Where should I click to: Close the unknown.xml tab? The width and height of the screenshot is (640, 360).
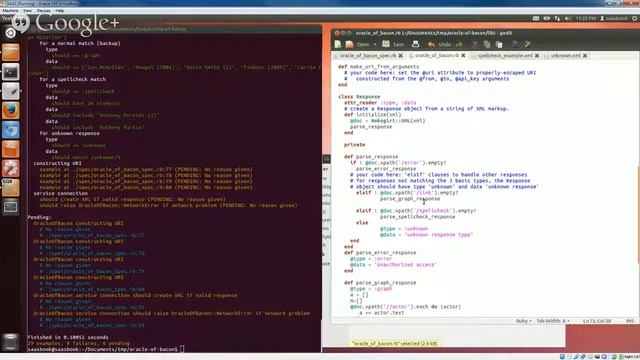click(x=585, y=56)
